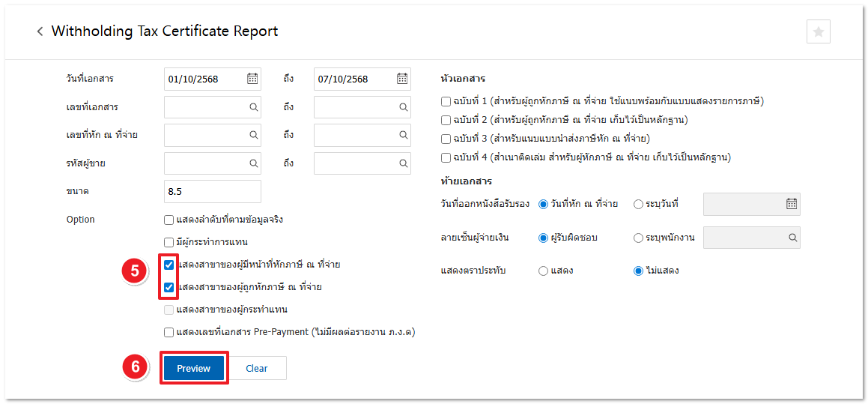Uncheck แสดงสาขาของผู้มีหน้าที่หักภาษี ณ ที่จ่าย

coord(169,265)
